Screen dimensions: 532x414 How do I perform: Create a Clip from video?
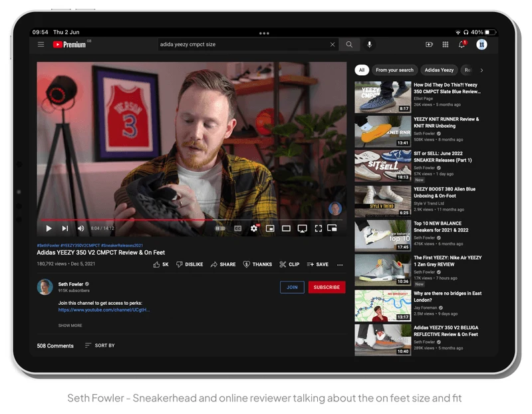[x=289, y=264]
